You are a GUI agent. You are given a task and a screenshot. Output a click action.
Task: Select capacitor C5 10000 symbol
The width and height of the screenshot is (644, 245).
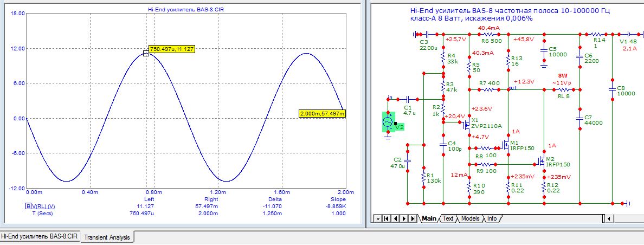[x=544, y=50]
